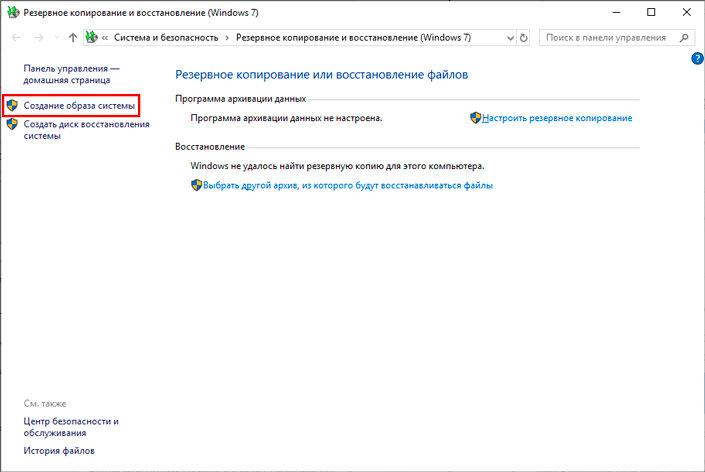Click the Восстановление section heading
The width and height of the screenshot is (705, 472).
[x=210, y=147]
